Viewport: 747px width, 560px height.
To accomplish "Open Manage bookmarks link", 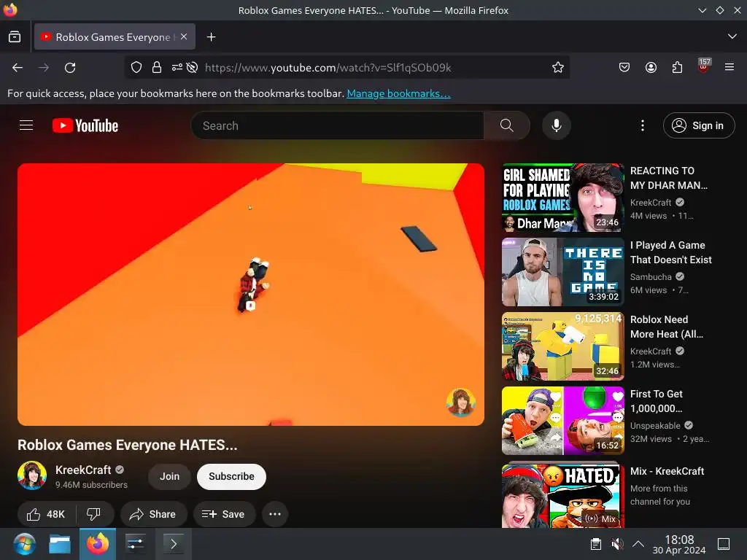I will [x=398, y=93].
